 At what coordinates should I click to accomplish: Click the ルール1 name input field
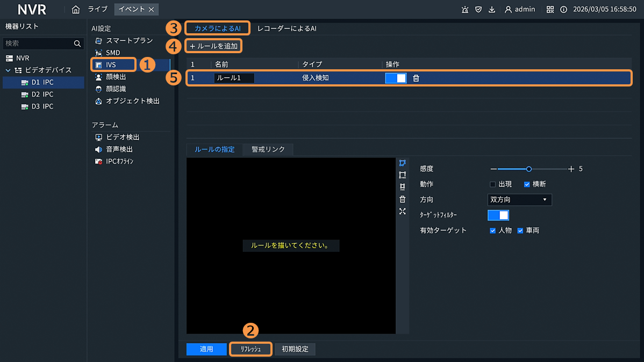point(234,78)
